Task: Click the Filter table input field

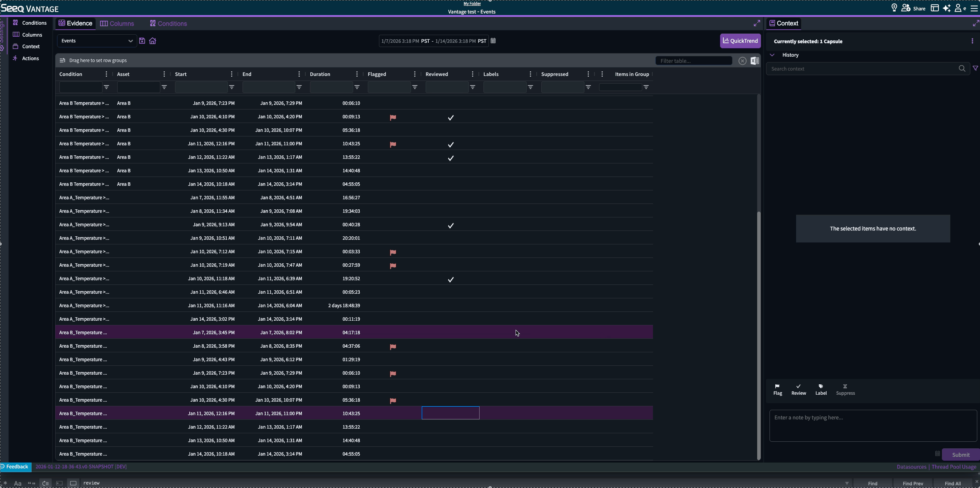Action: (694, 61)
